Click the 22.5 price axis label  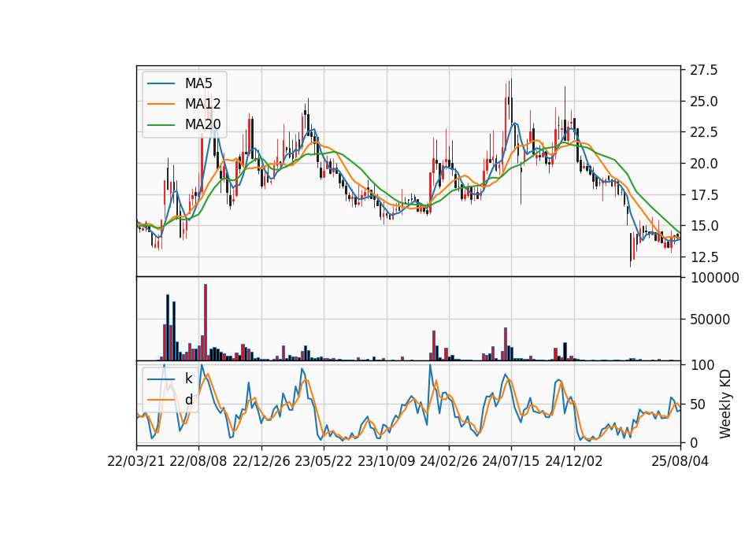click(704, 132)
